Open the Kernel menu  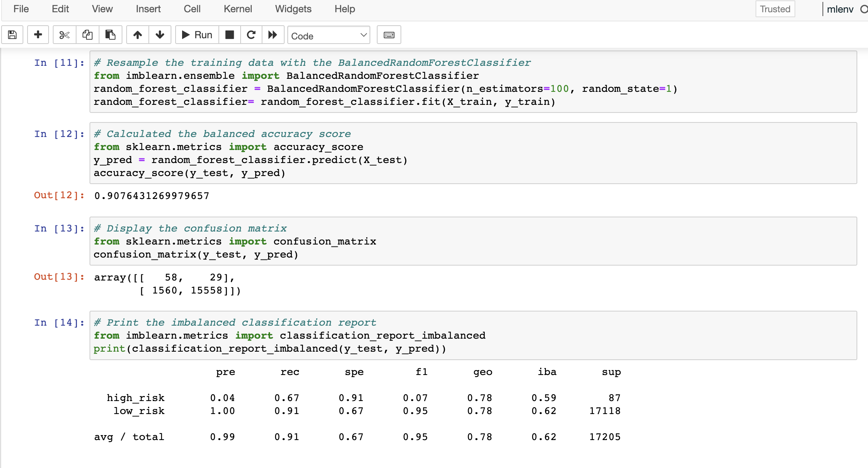tap(238, 9)
